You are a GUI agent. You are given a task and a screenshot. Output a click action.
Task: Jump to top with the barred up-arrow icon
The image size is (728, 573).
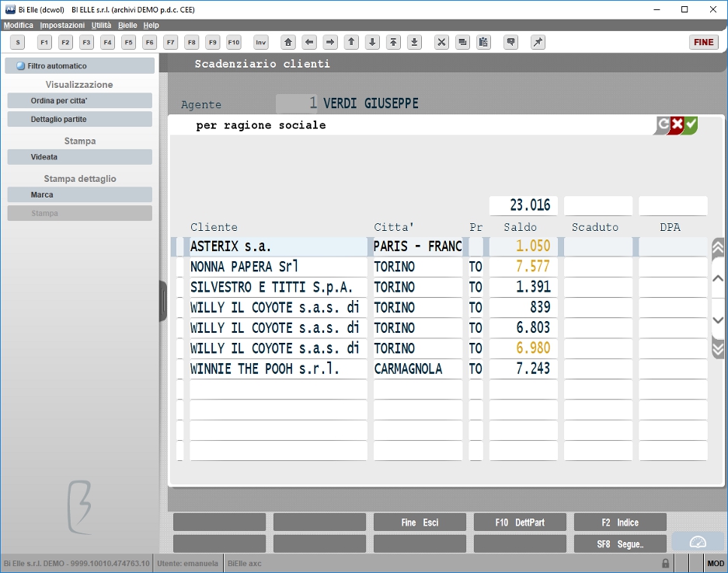393,42
